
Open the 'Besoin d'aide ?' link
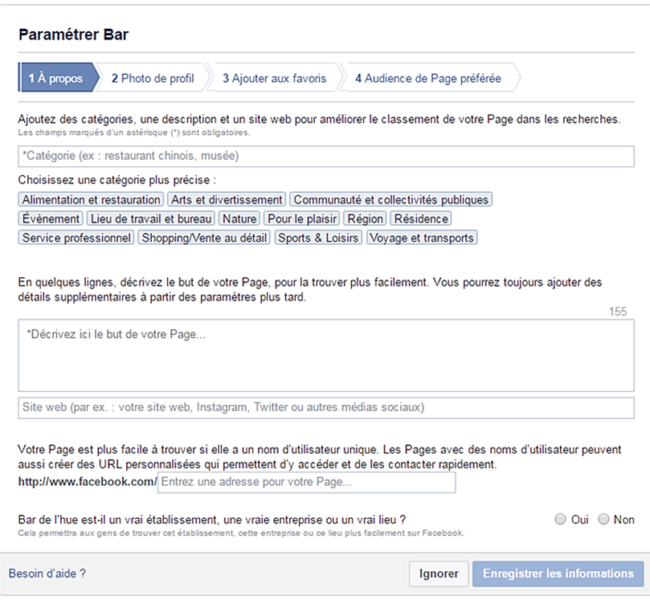point(47,574)
